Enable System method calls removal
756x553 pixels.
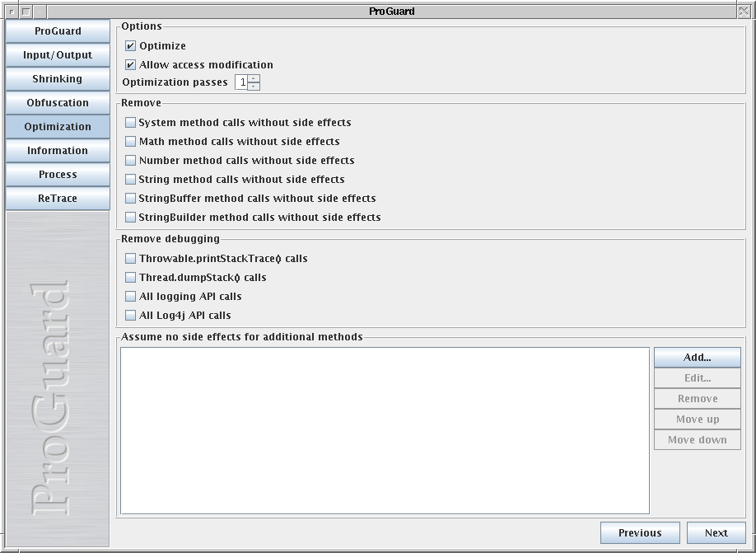click(130, 123)
